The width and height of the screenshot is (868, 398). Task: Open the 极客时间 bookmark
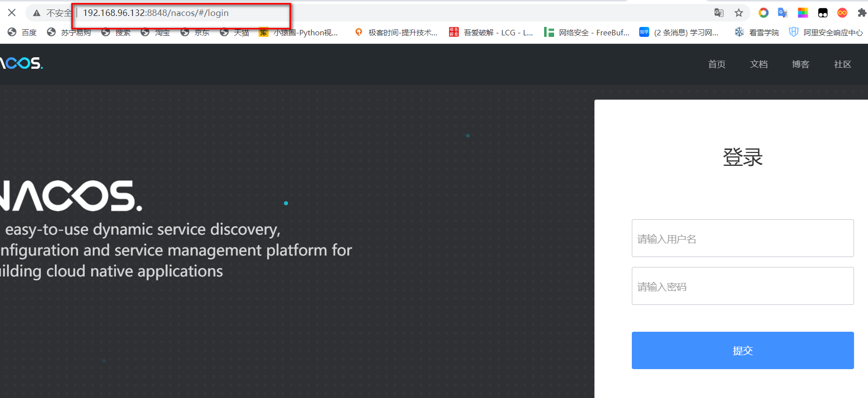[396, 32]
